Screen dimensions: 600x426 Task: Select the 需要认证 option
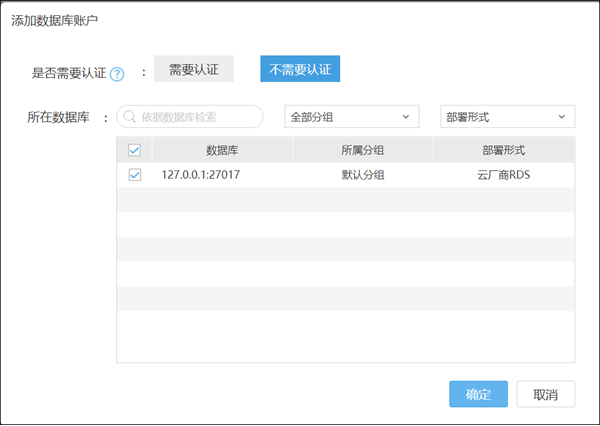tap(194, 69)
